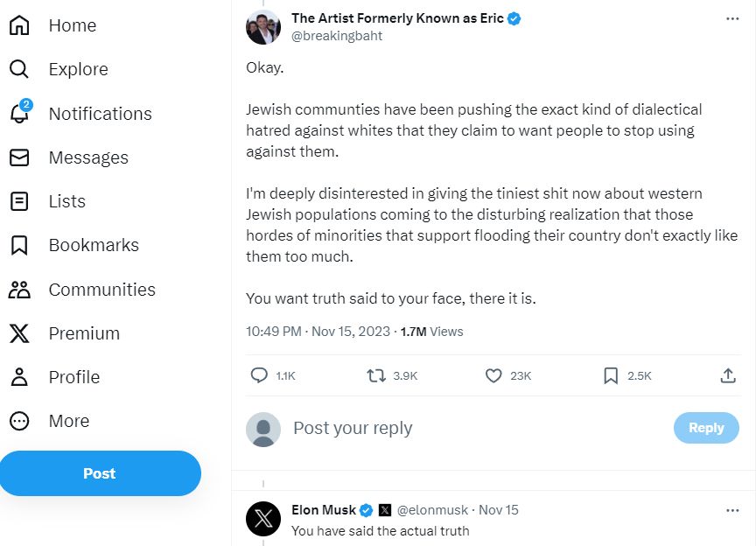Repost this tweet via retweet icon
The width and height of the screenshot is (756, 546).
pos(375,375)
